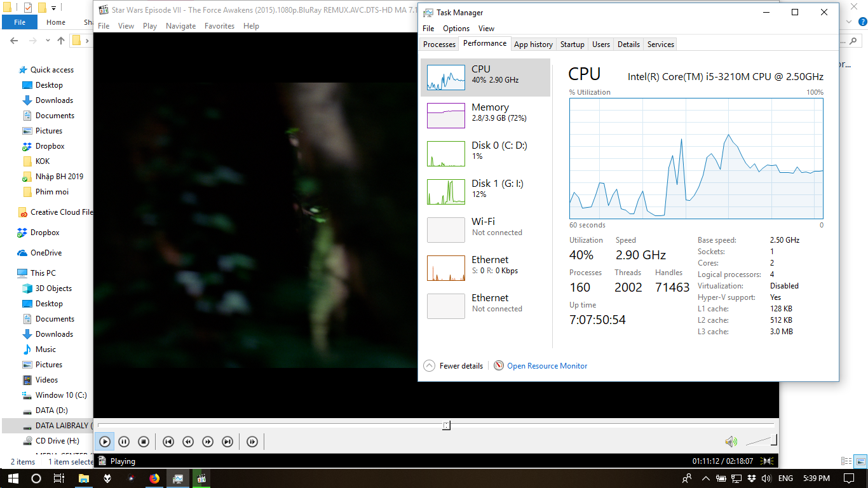Skip to next file with the Next button
The height and width of the screenshot is (488, 868).
(x=227, y=442)
